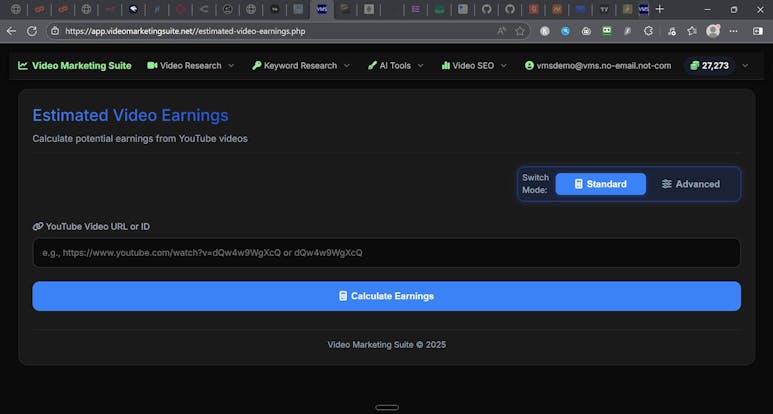This screenshot has height=414, width=773.
Task: Click the browser refresh icon
Action: [31, 31]
